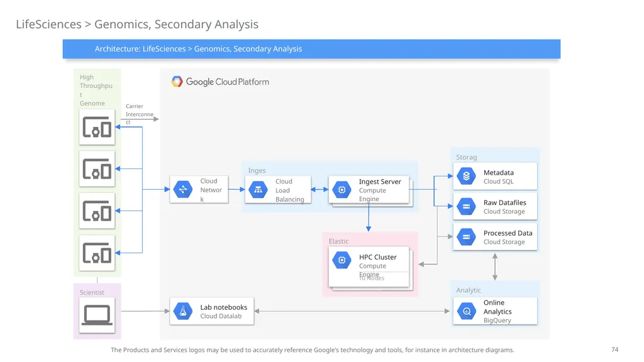Select the Cloud Network hexagon icon
This screenshot has width=644, height=362.
[183, 190]
